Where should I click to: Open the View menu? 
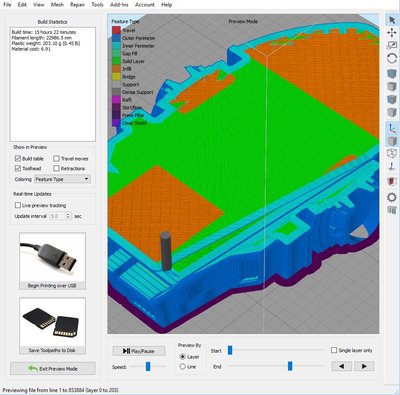(39, 5)
